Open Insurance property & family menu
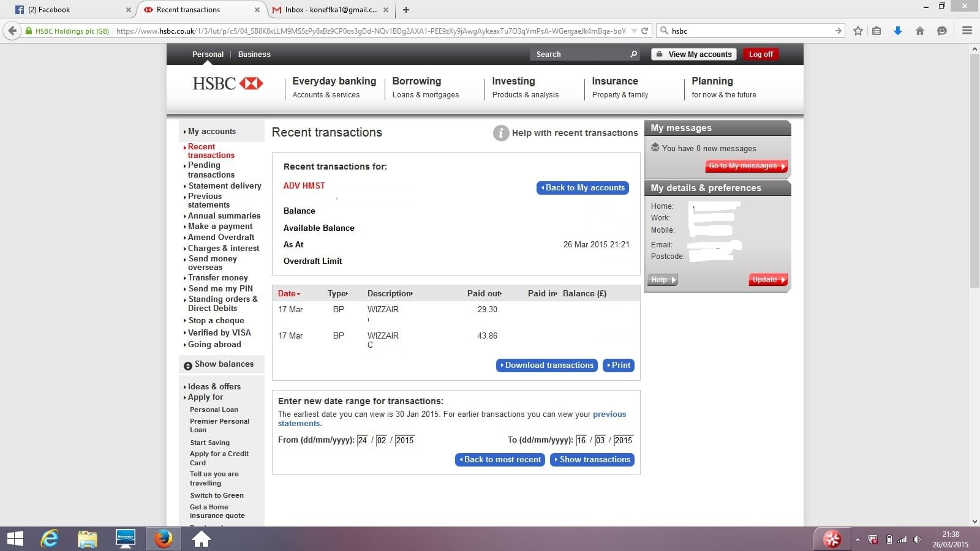Screen dimensions: 980x551 point(620,88)
